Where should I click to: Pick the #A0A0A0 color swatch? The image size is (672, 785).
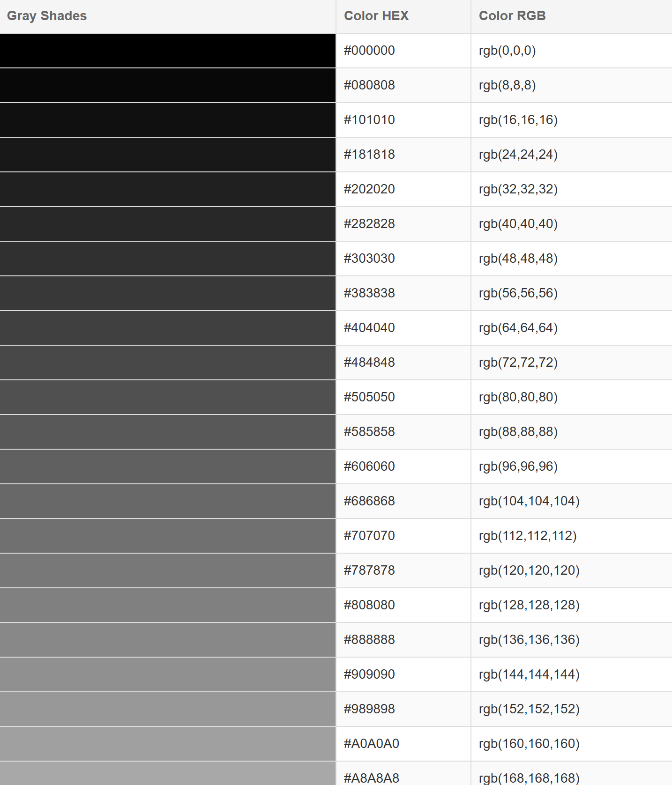(168, 744)
